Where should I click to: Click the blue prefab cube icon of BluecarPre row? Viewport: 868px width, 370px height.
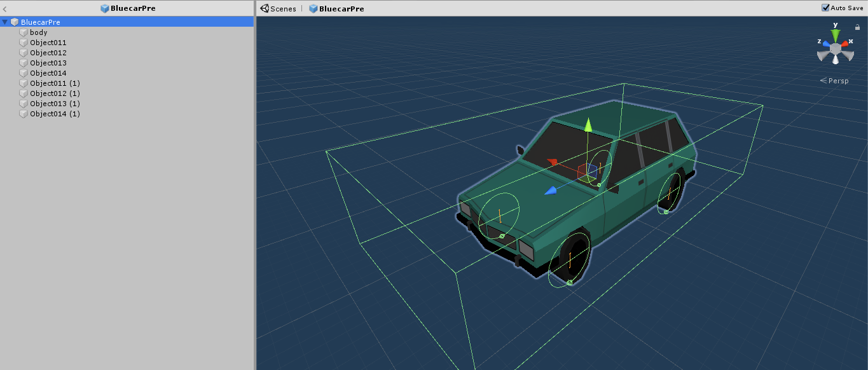(x=15, y=22)
